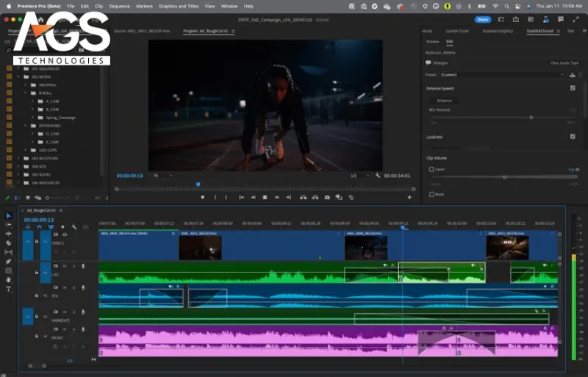This screenshot has height=377, width=588.
Task: Select the Razor tool
Action: (9, 243)
